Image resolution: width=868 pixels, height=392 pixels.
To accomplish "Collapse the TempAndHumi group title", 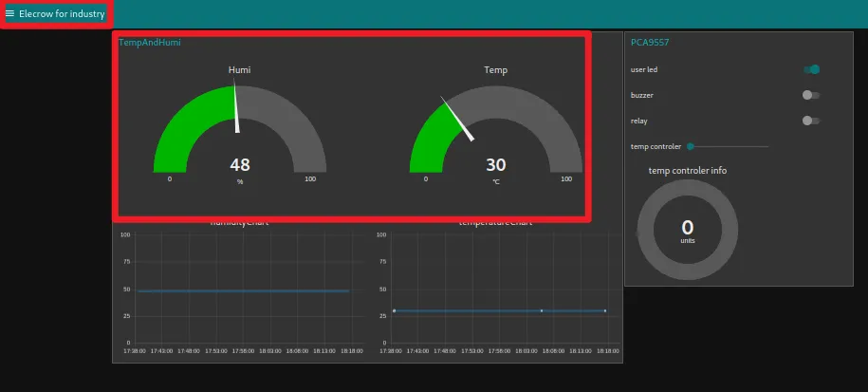I will pyautogui.click(x=150, y=43).
